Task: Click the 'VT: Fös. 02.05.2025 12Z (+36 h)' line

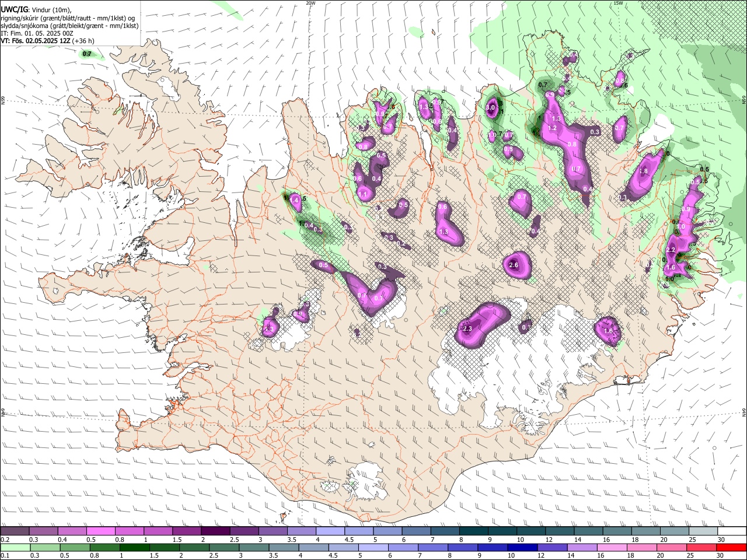Action: [x=47, y=41]
